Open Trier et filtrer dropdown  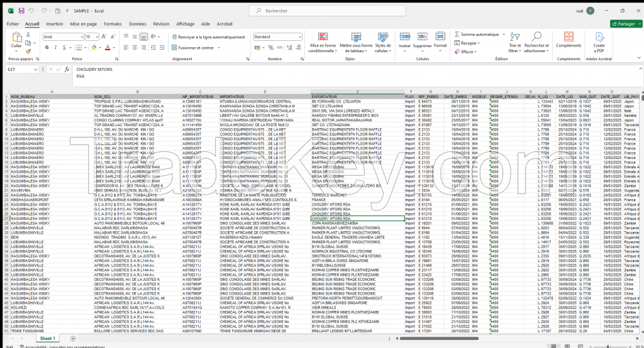(515, 43)
